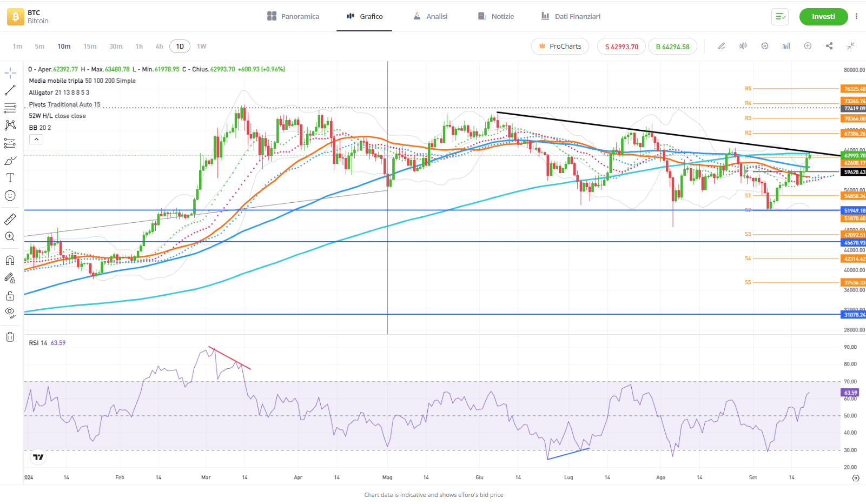The width and height of the screenshot is (866, 504).
Task: Switch to the Analisi tab
Action: [x=431, y=17]
